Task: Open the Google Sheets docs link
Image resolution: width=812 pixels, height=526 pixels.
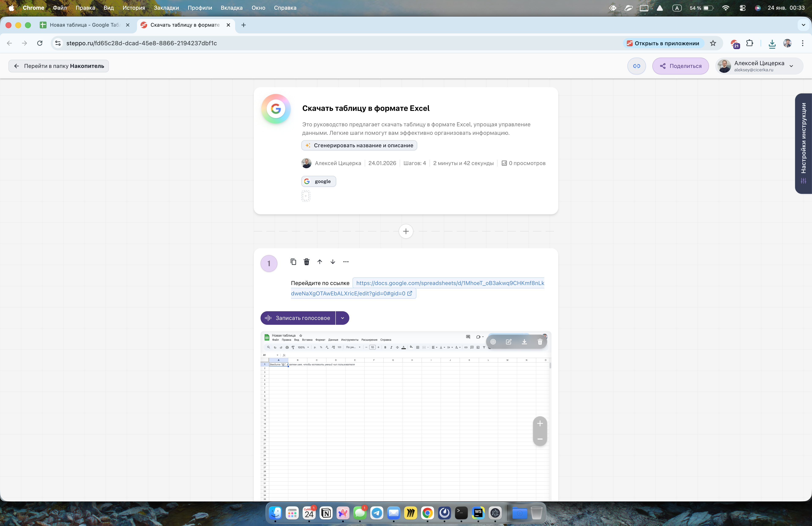Action: 450,283
